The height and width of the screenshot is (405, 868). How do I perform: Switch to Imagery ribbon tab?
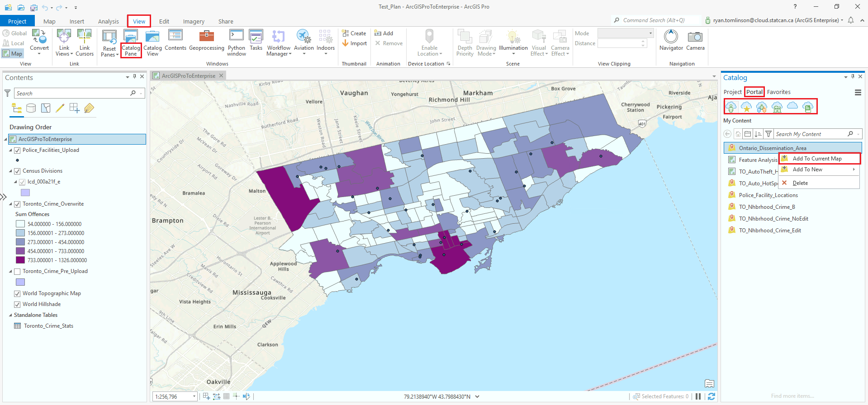pos(194,21)
